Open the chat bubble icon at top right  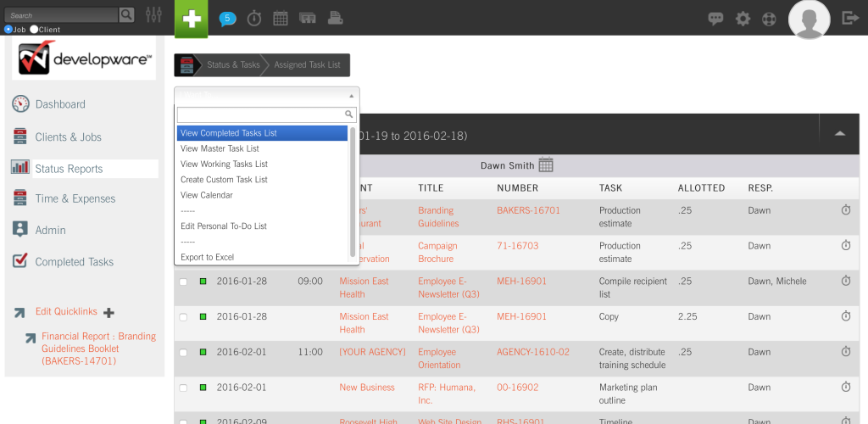715,19
